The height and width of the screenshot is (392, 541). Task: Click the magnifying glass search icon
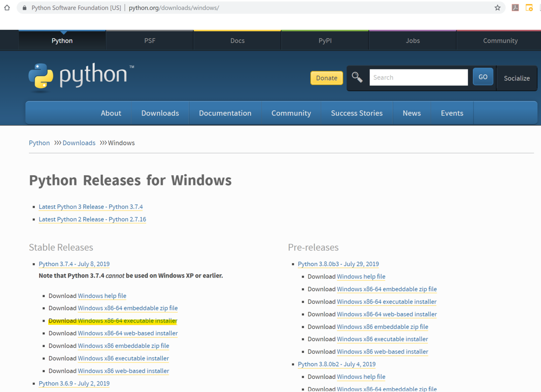tap(357, 77)
